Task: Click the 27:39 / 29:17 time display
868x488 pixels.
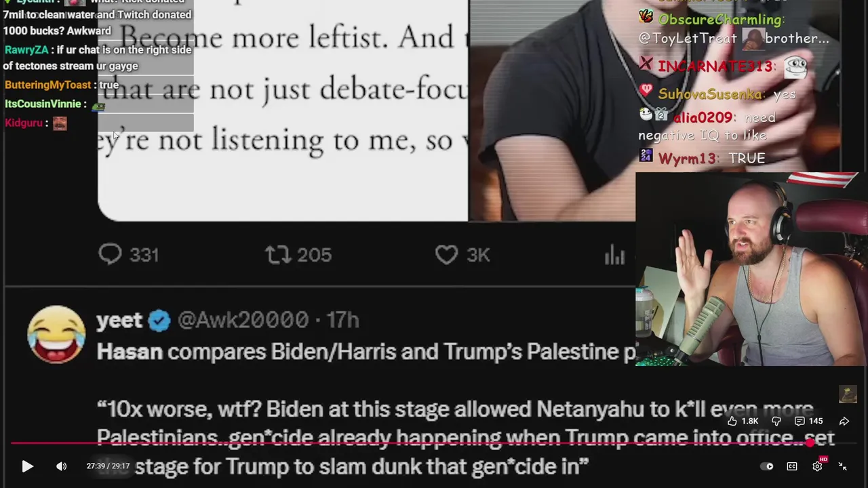Action: 108,466
